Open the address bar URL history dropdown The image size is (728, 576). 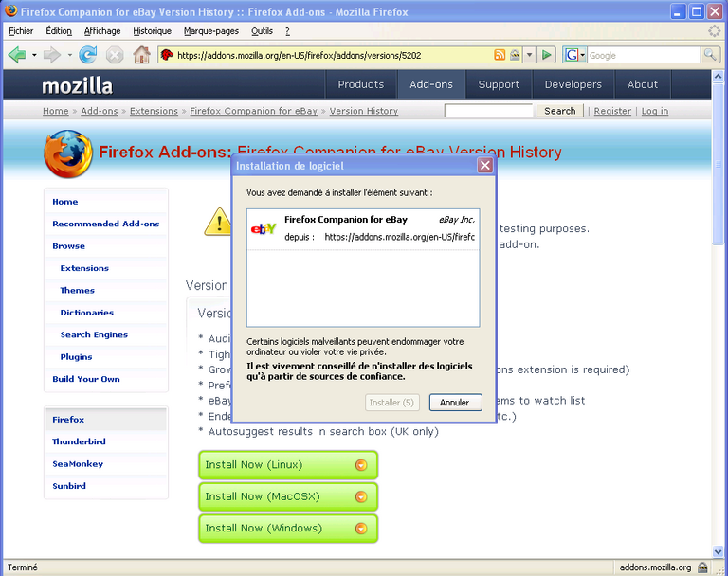click(x=529, y=55)
